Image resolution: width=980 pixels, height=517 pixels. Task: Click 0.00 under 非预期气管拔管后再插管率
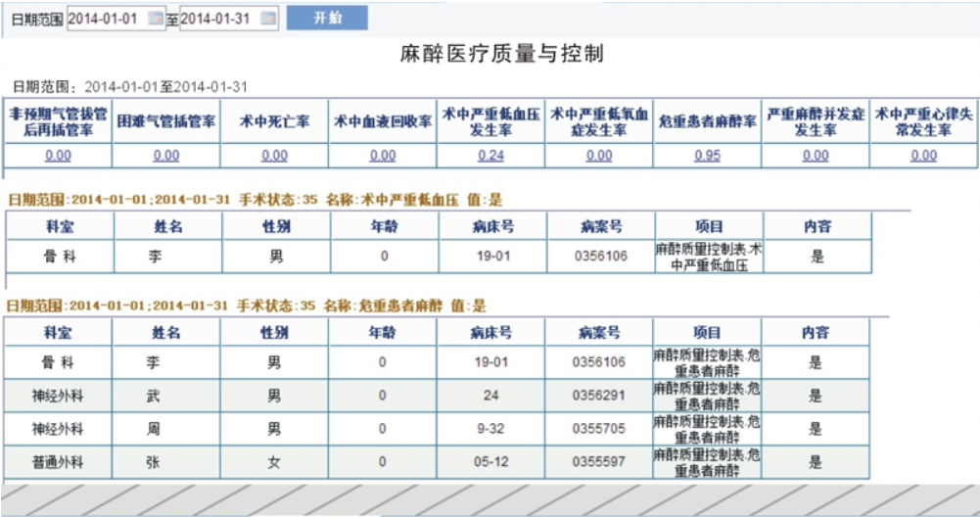click(x=58, y=156)
